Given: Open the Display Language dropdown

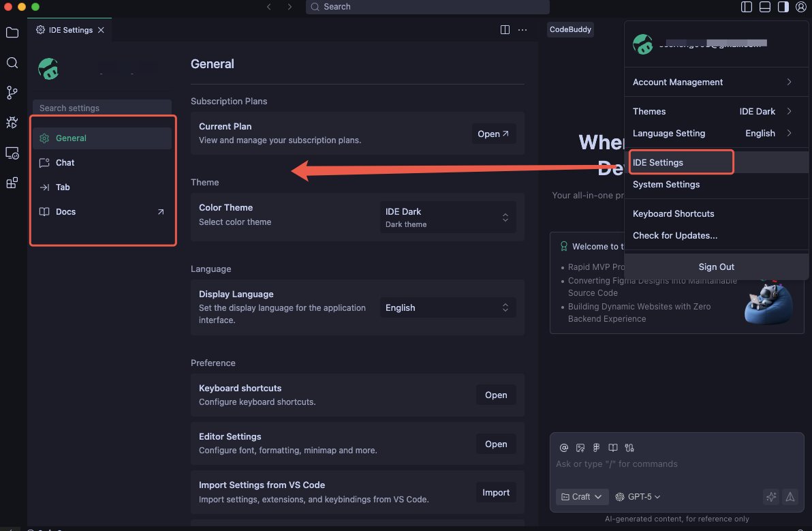Looking at the screenshot, I should click(x=448, y=307).
